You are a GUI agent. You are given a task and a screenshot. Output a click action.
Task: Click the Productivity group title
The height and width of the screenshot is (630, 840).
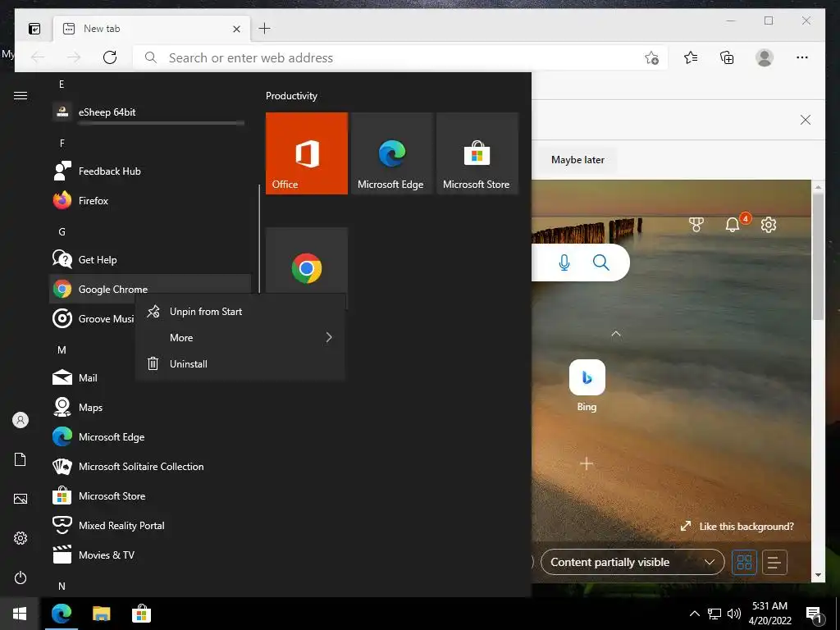click(291, 96)
